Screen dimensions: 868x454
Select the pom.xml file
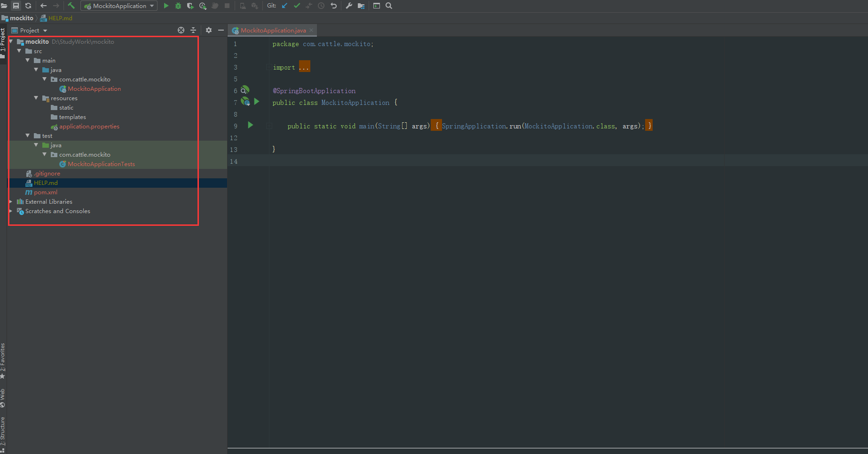46,192
